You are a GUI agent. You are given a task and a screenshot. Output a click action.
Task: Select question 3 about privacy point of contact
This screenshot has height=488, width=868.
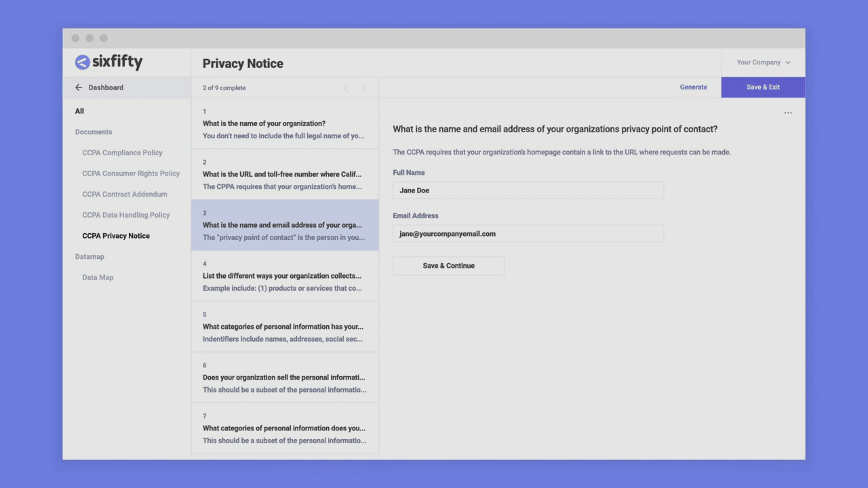285,225
